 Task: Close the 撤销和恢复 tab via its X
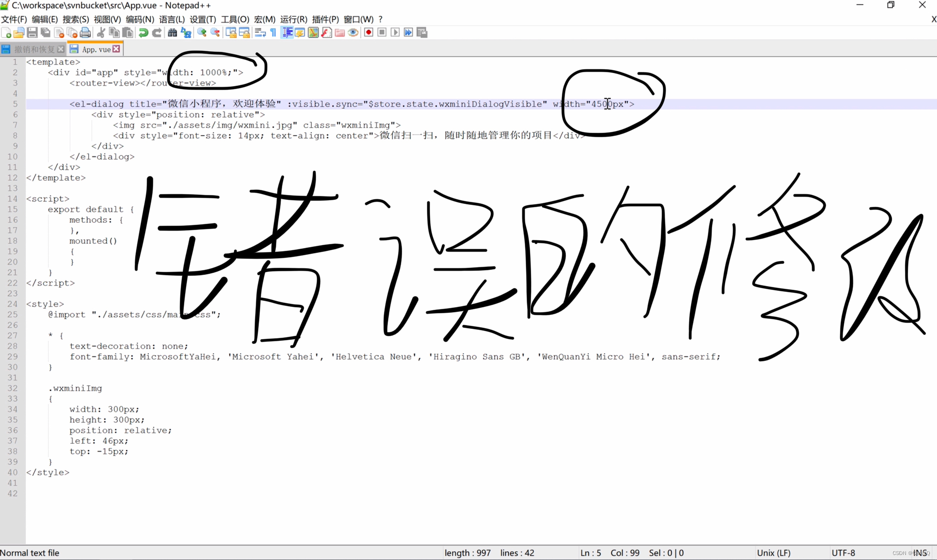click(61, 48)
